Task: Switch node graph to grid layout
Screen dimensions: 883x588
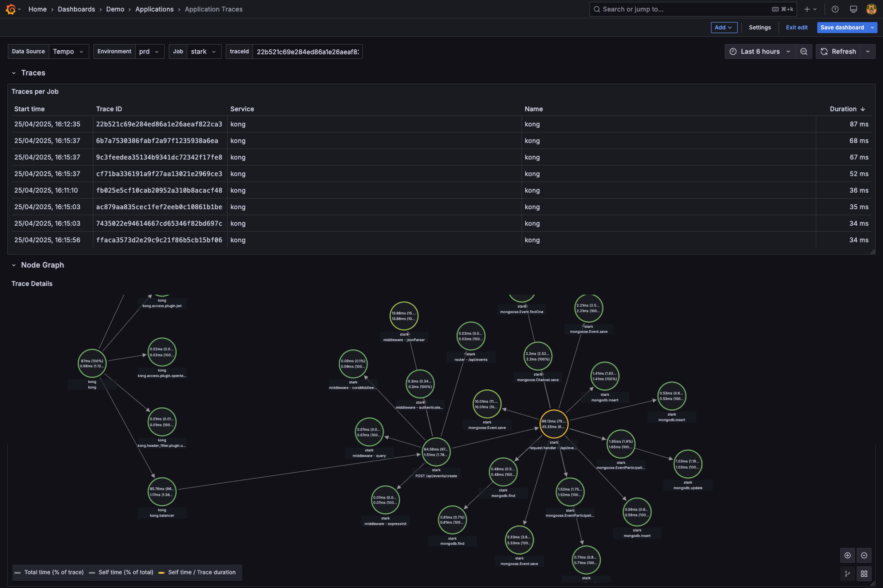Action: pyautogui.click(x=864, y=574)
